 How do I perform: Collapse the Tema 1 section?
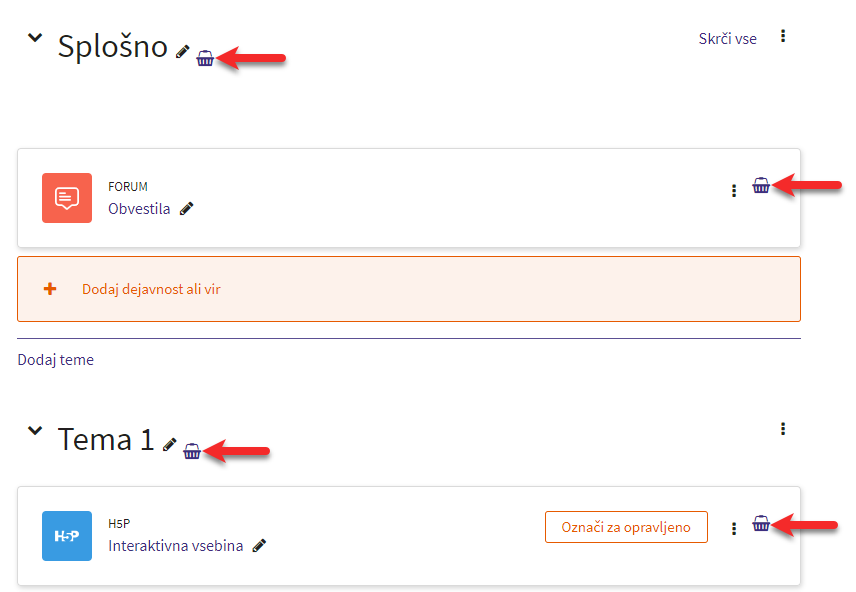coord(35,430)
